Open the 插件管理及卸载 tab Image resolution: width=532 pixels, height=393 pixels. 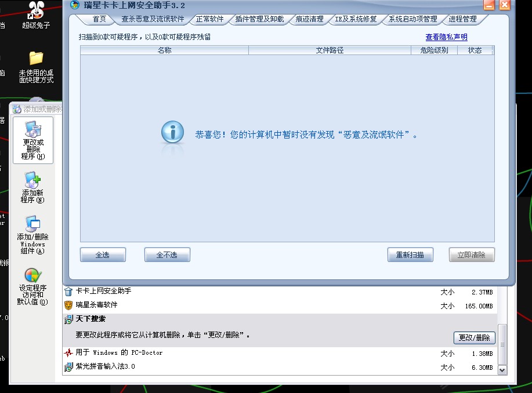tap(259, 19)
